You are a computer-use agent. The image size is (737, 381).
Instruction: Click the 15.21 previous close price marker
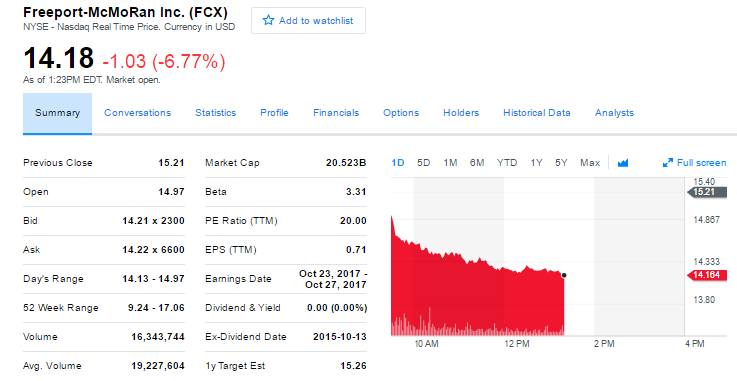707,192
